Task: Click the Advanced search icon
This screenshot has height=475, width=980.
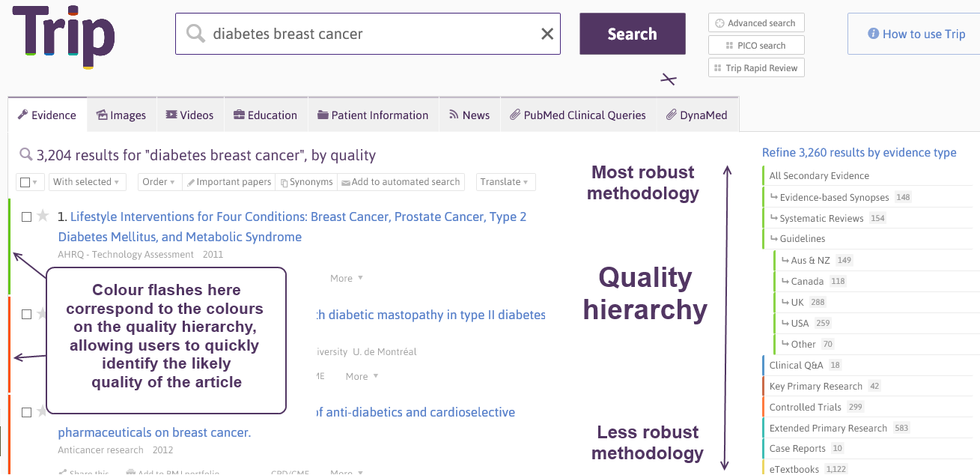Action: (720, 23)
